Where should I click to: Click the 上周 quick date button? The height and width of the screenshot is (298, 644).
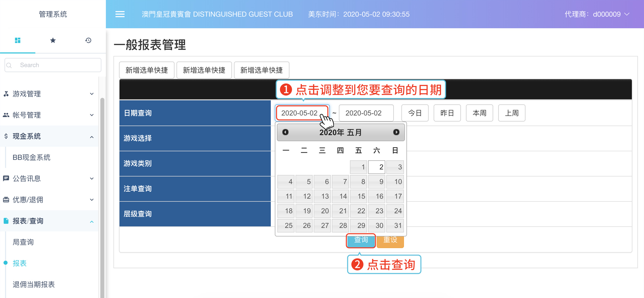click(x=511, y=113)
